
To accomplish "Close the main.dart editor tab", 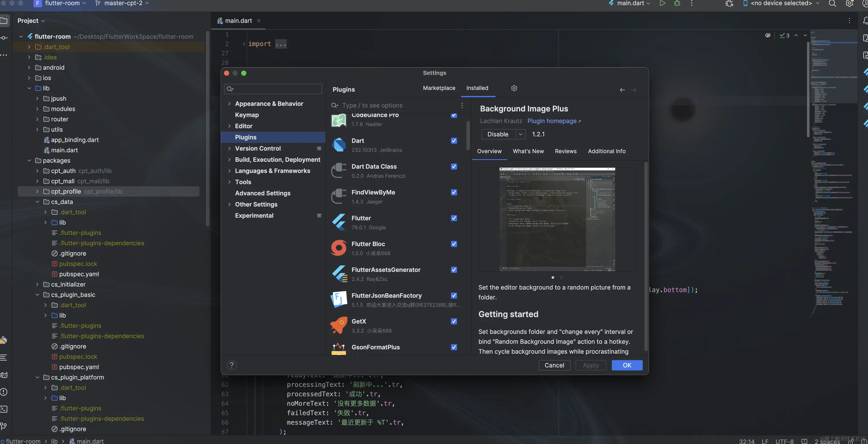I will (x=259, y=21).
